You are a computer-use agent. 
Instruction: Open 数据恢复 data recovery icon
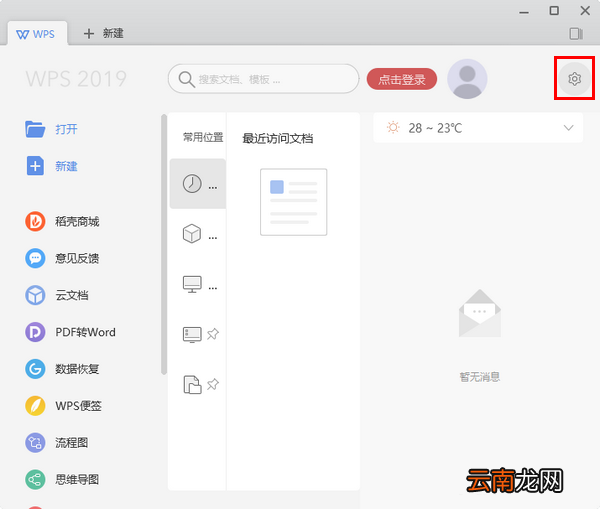pos(35,369)
